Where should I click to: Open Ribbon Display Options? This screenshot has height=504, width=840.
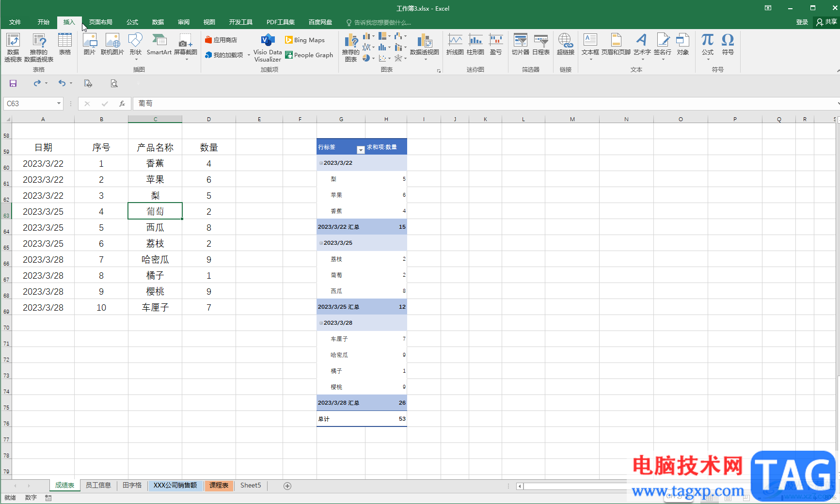(768, 8)
